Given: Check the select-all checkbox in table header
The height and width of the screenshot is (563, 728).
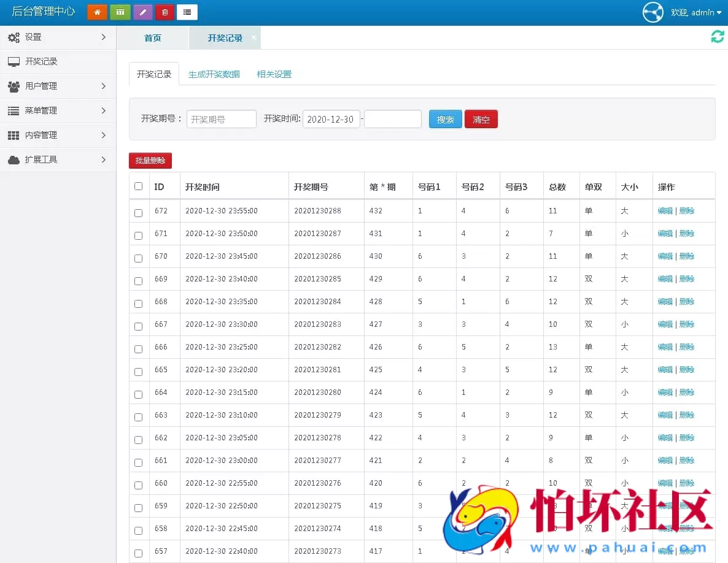Looking at the screenshot, I should (138, 186).
